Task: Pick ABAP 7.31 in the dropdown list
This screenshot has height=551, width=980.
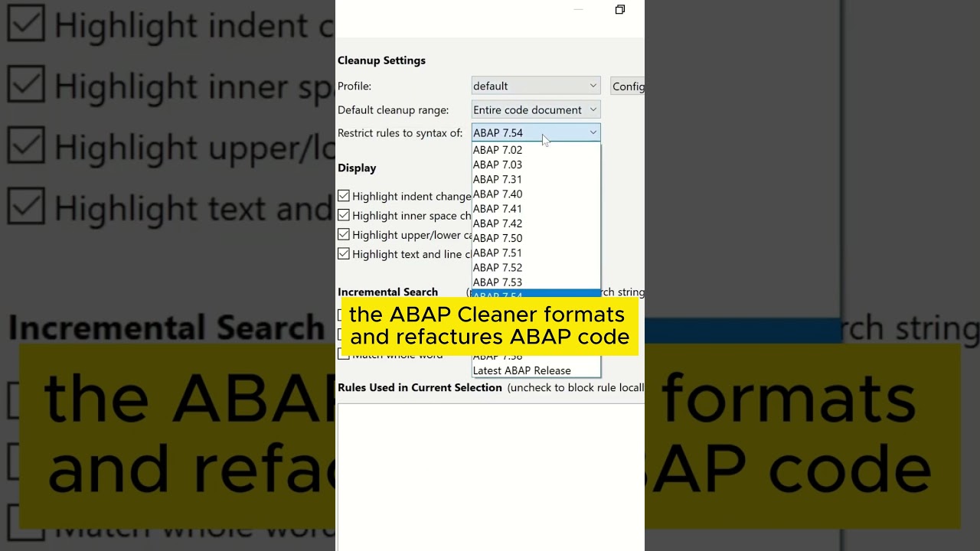Action: pos(498,179)
